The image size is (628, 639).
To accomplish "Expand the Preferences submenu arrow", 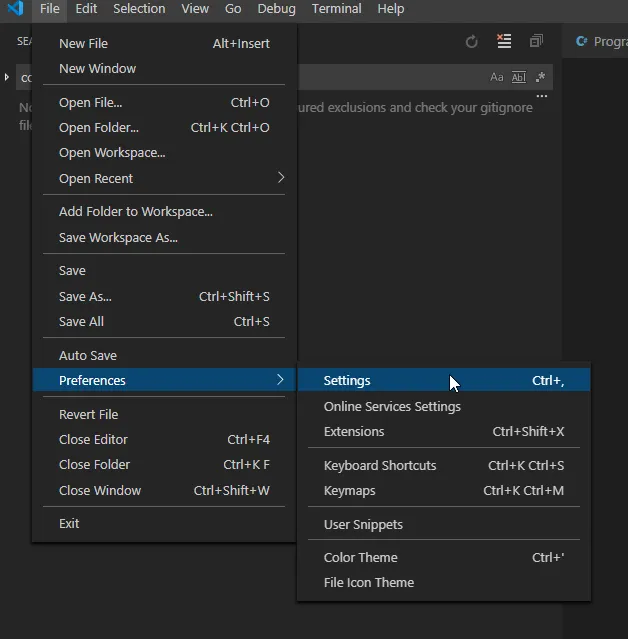I will click(280, 380).
